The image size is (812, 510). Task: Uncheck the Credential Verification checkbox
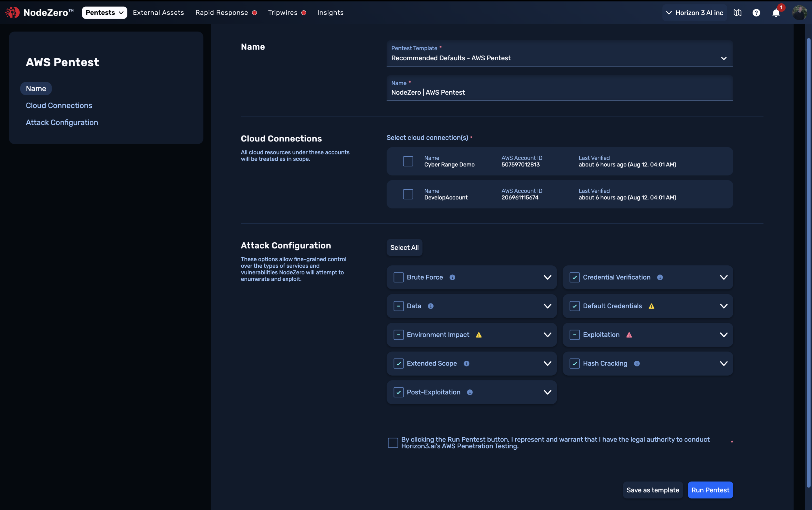[x=575, y=277]
